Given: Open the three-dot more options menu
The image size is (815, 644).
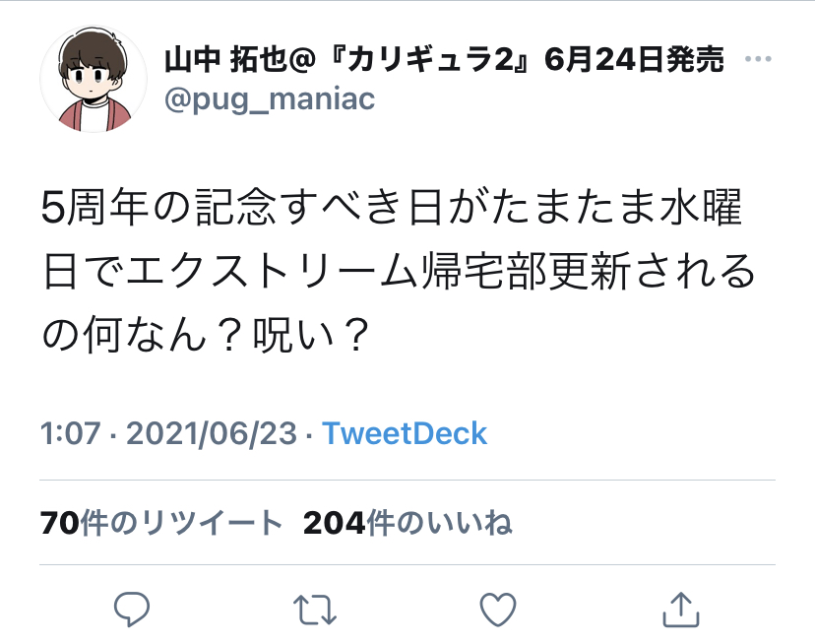Looking at the screenshot, I should [x=758, y=59].
